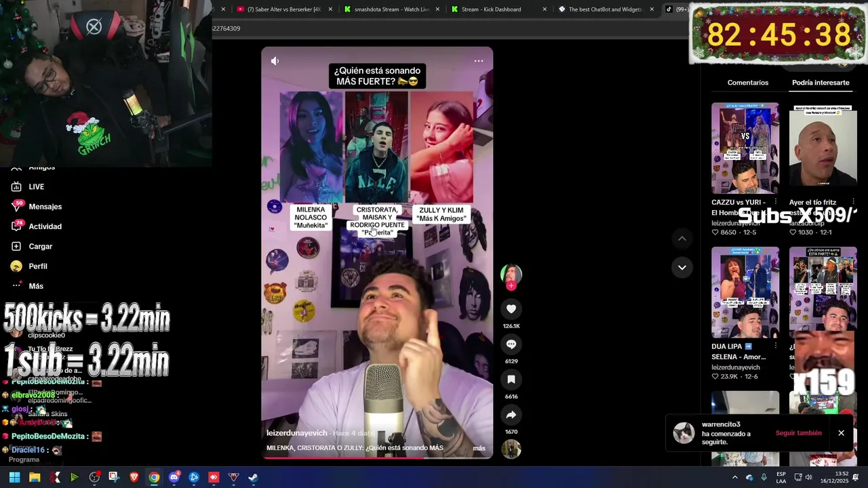
Task: Click the Mensajes inbox icon with badge
Action: click(x=16, y=206)
